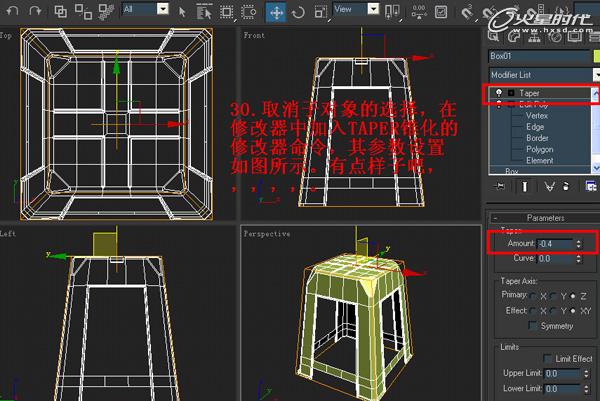Click the Amount spinner arrows
600x401 pixels.
click(578, 244)
